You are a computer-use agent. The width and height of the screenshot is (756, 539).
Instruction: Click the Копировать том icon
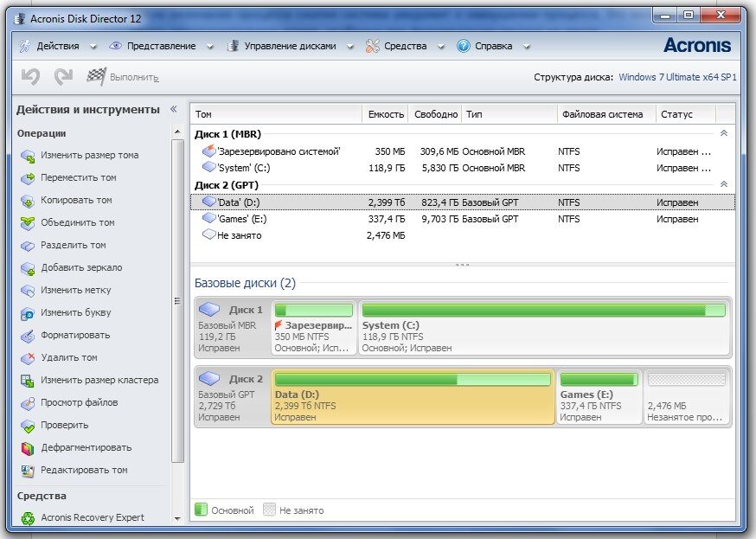[28, 201]
